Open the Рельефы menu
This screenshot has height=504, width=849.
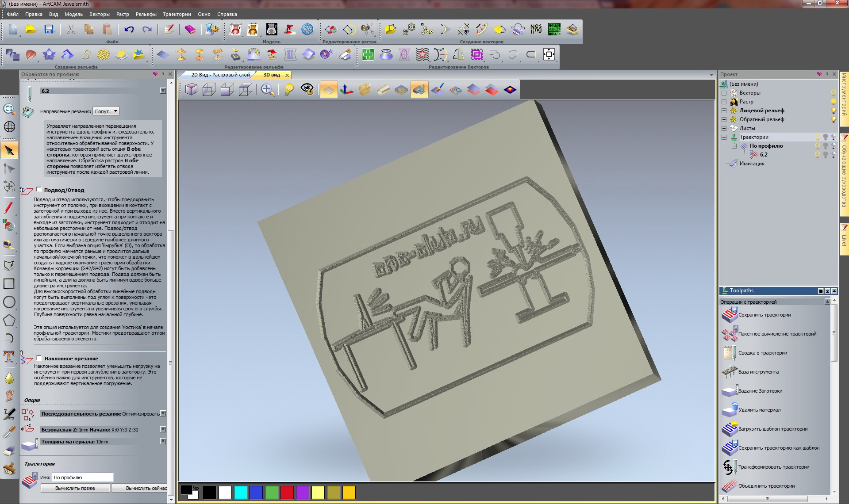pos(146,14)
